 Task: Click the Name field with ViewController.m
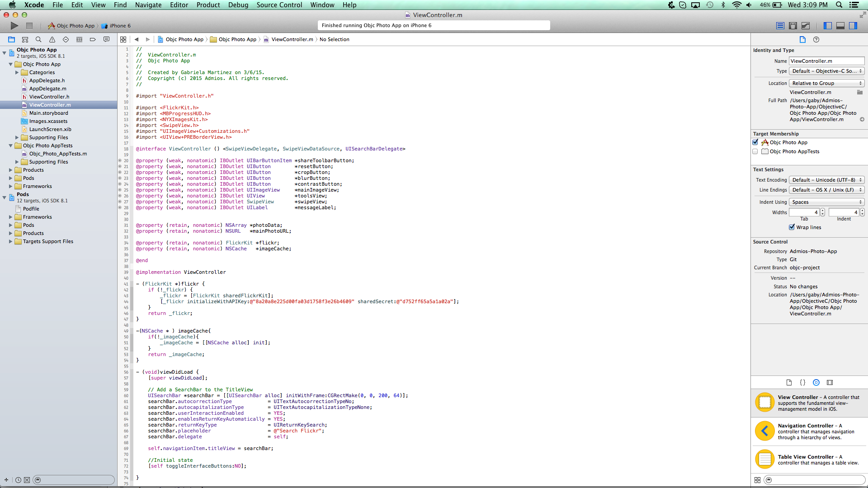[826, 61]
